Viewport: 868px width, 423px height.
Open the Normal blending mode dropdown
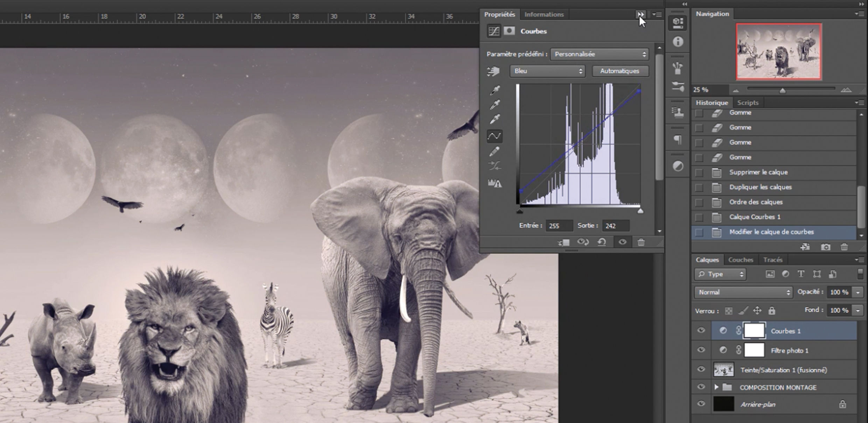(743, 292)
